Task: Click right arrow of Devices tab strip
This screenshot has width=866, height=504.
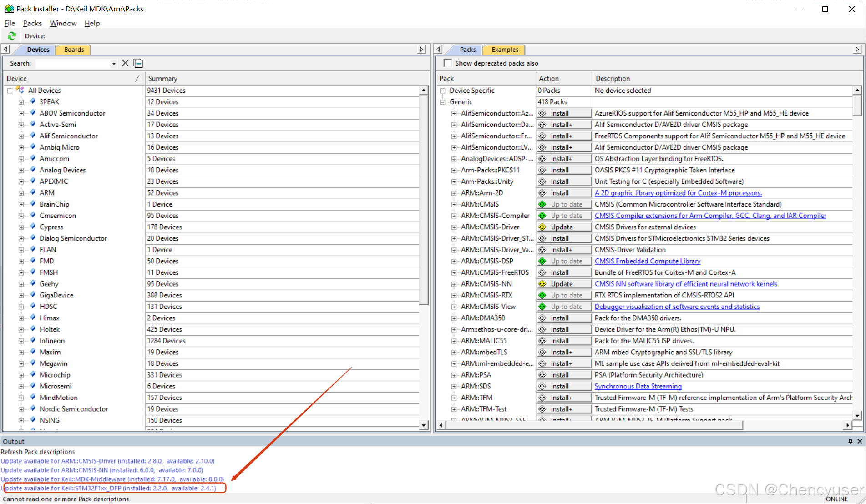Action: 421,49
